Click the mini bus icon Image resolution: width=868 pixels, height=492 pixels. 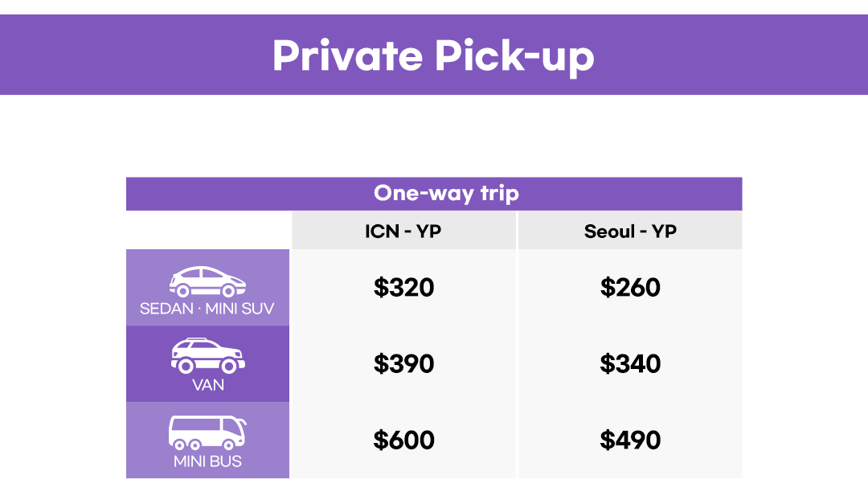coord(207,433)
